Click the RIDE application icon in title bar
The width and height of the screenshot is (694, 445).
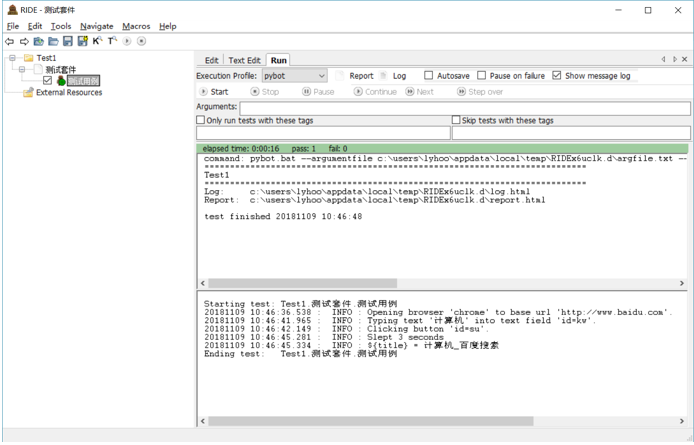click(12, 10)
